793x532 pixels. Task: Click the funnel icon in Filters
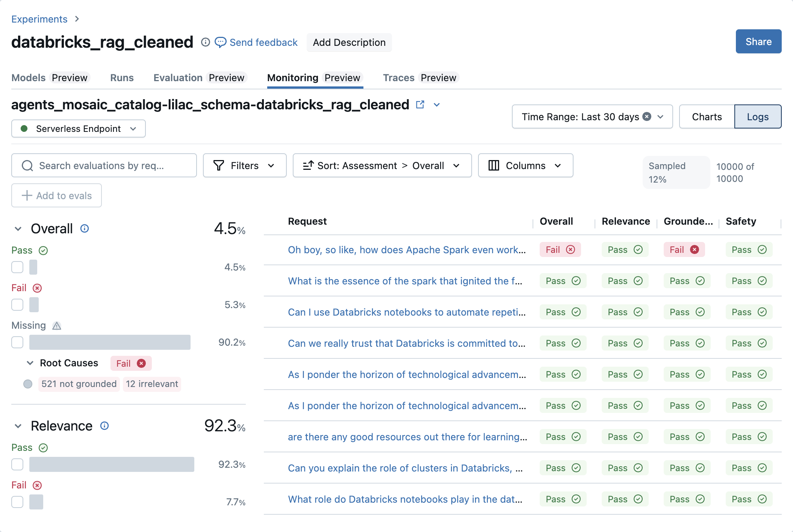[x=218, y=166]
